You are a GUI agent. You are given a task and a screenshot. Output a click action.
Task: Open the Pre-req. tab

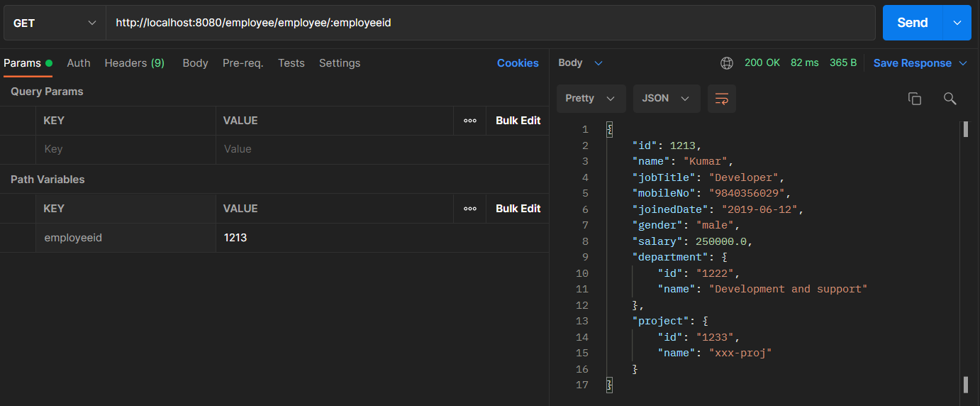243,63
